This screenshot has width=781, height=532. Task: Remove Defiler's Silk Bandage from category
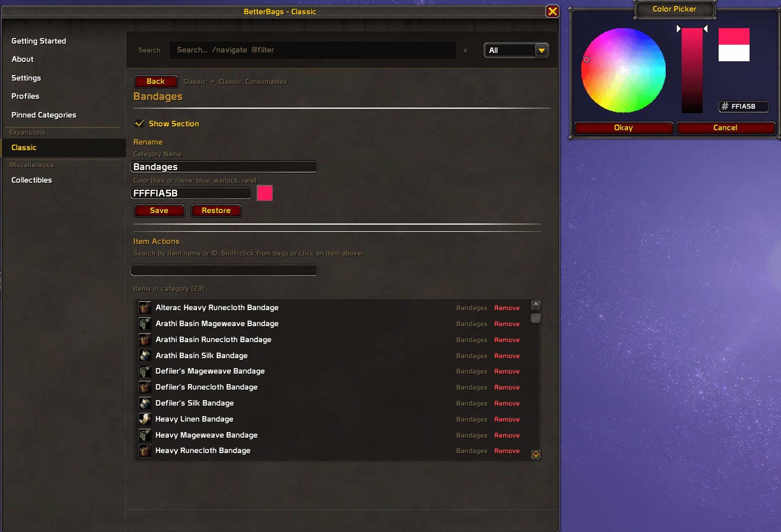(507, 403)
